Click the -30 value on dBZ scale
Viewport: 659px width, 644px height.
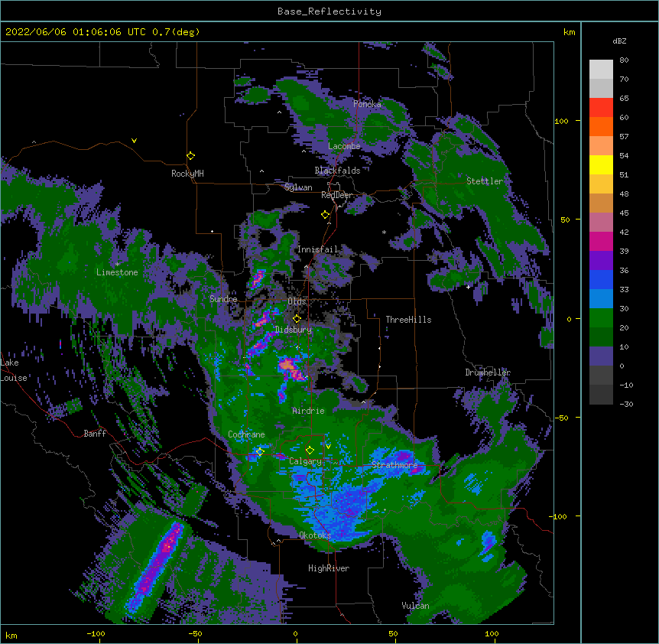click(x=626, y=404)
